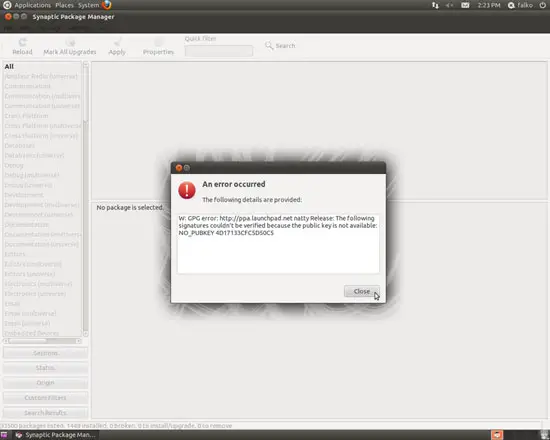550x440 pixels.
Task: Open the falko user menu
Action: point(521,5)
